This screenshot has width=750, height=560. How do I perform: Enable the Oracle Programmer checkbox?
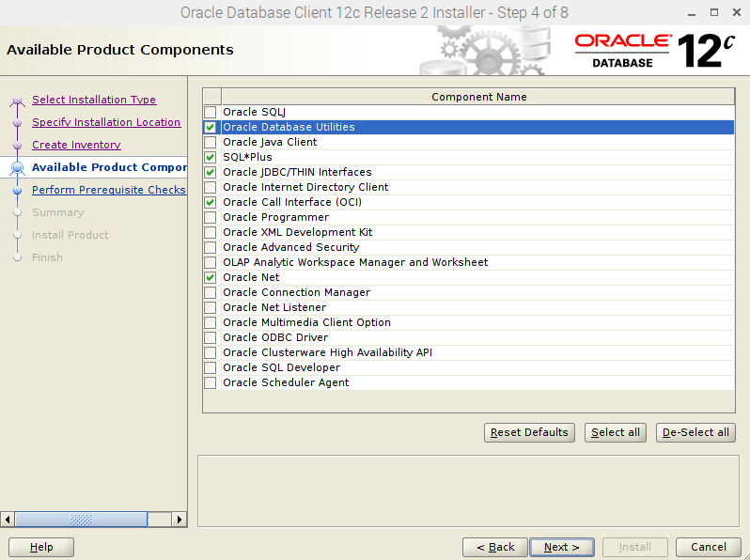pos(210,218)
